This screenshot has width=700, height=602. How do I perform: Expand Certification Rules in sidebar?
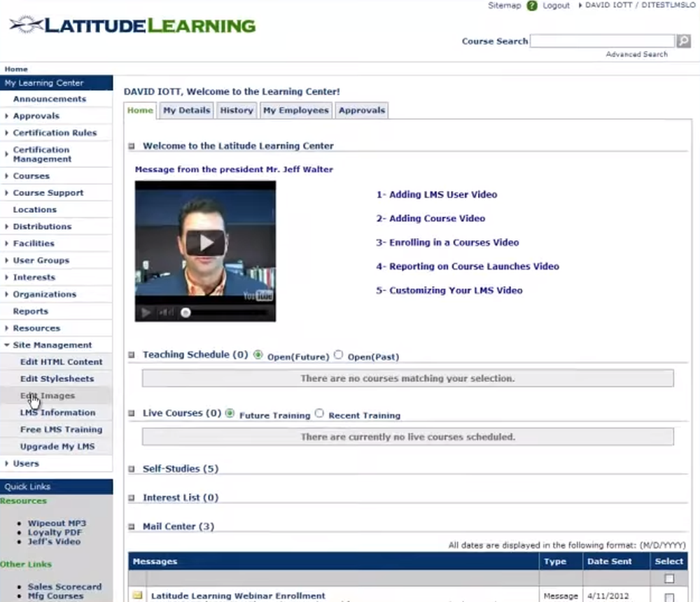click(55, 133)
